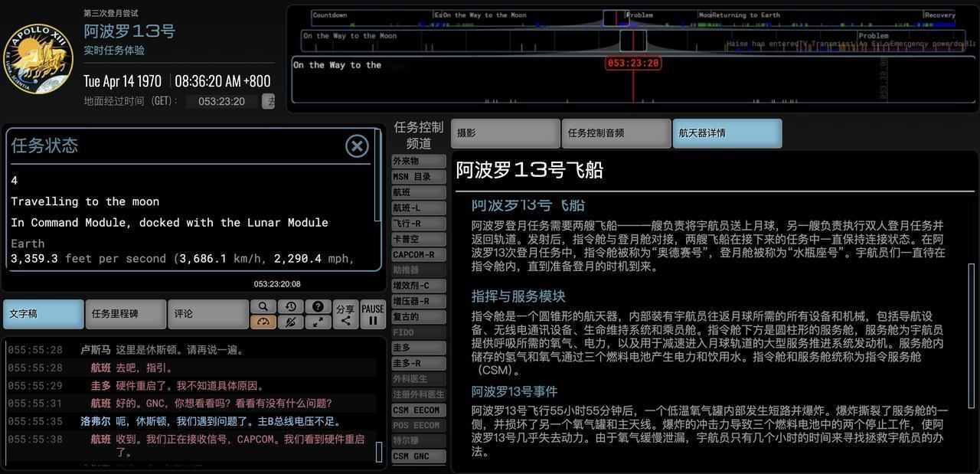Click the transcript panel scrollbar handle
Image resolution: width=980 pixels, height=474 pixels.
379,453
